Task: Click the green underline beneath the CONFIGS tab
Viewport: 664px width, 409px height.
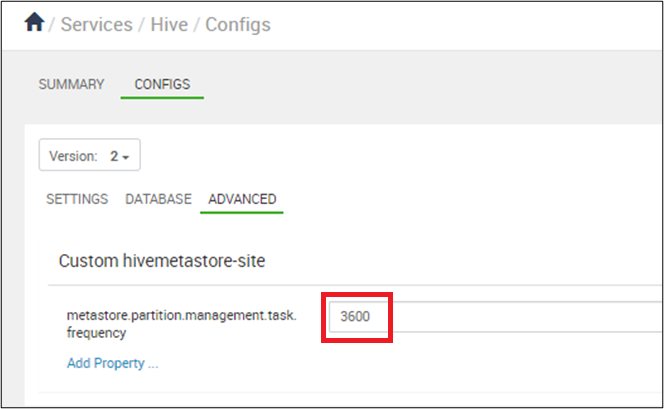Action: (x=162, y=98)
